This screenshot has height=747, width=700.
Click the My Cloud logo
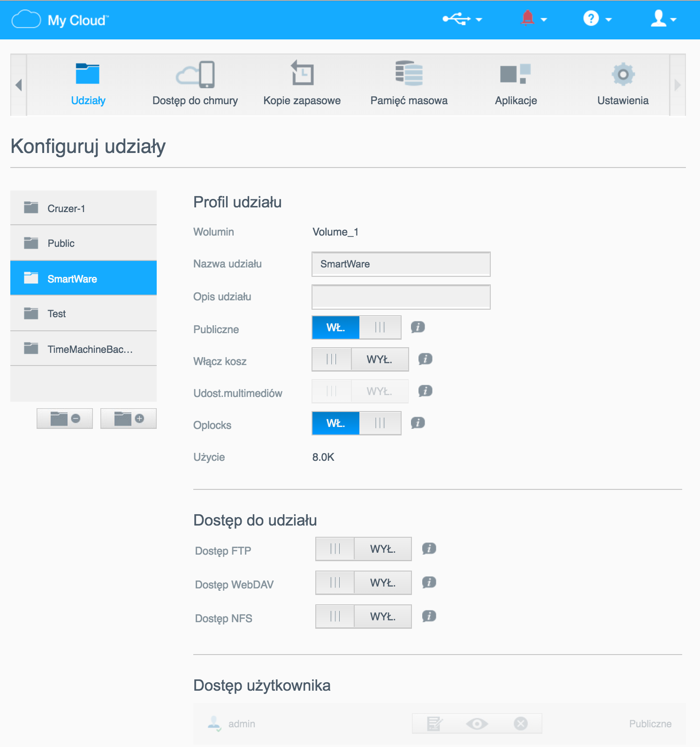(x=60, y=20)
